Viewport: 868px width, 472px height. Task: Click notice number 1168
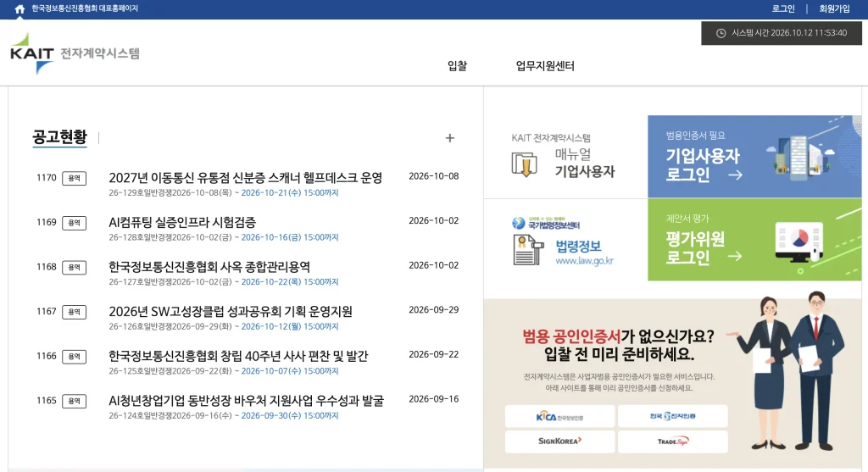pos(47,267)
